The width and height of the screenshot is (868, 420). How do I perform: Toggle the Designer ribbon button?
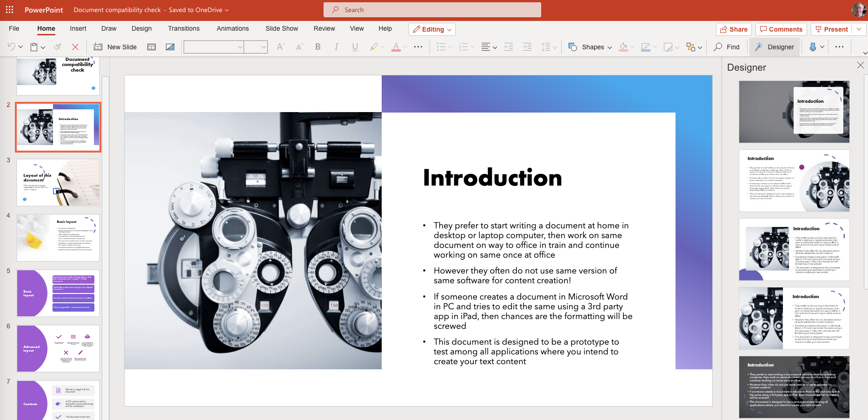[x=775, y=47]
